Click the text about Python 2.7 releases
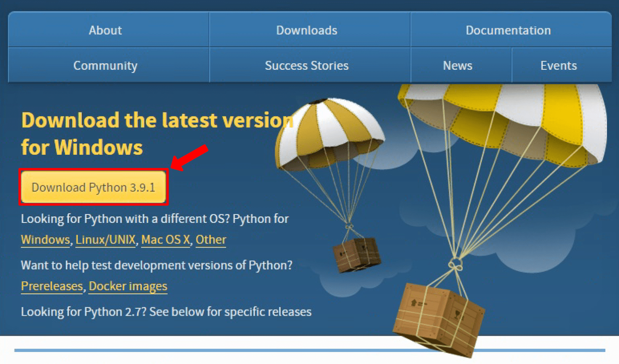 point(166,311)
